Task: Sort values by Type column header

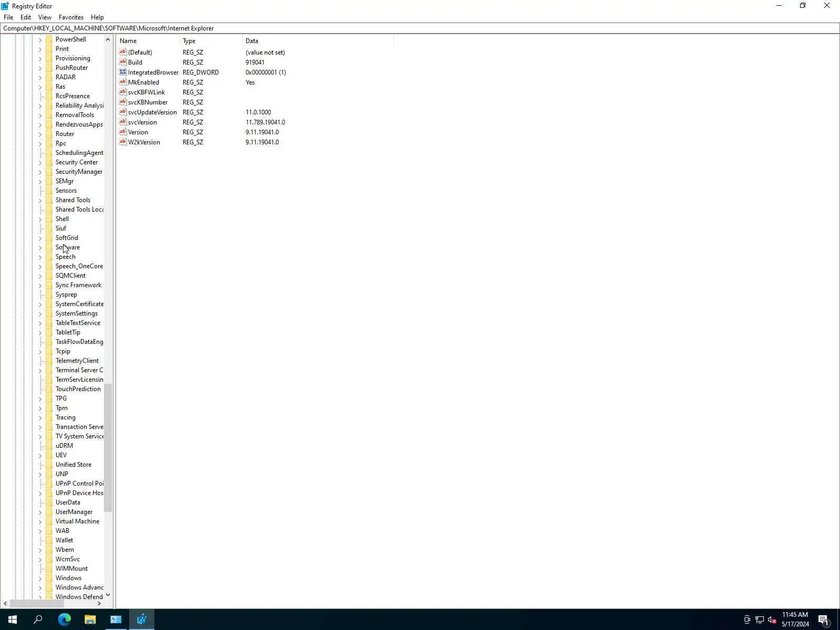Action: click(x=211, y=40)
